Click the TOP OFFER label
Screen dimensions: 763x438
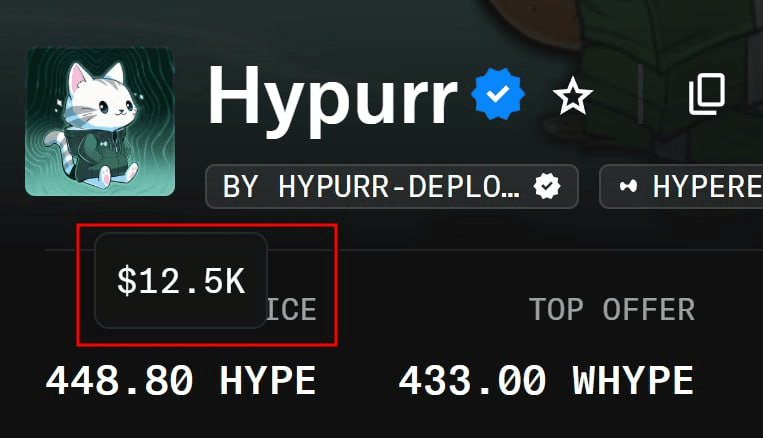click(612, 310)
